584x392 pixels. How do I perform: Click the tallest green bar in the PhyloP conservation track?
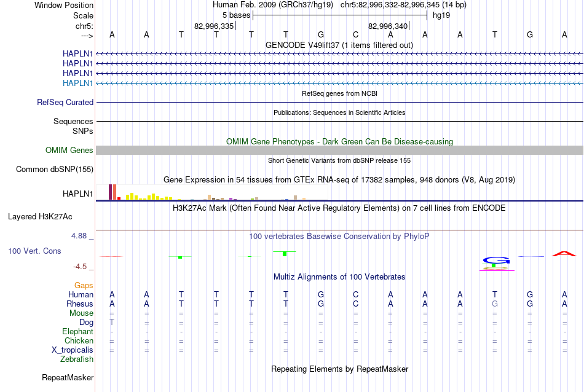tap(285, 254)
